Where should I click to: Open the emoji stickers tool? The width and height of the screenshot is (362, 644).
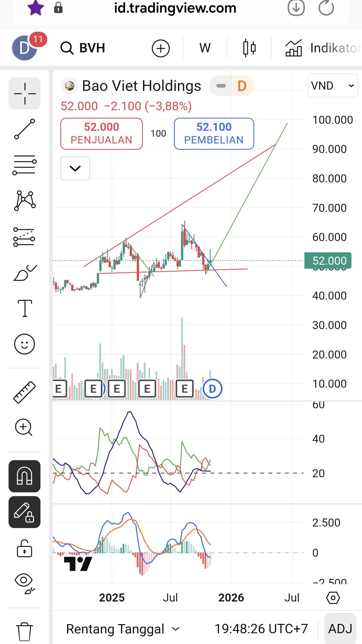click(24, 344)
